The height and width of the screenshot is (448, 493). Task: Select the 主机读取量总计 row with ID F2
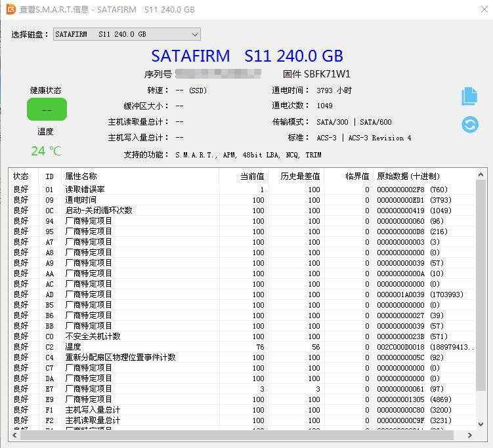coord(242,420)
